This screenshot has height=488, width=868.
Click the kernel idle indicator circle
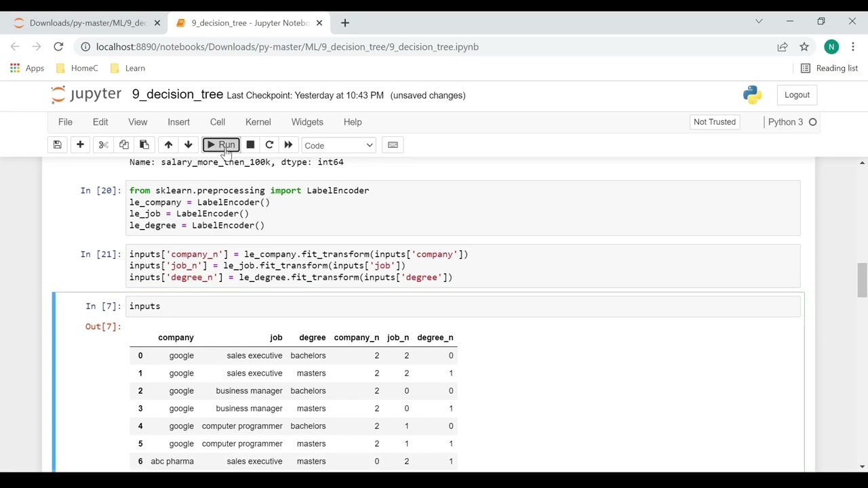(x=813, y=122)
